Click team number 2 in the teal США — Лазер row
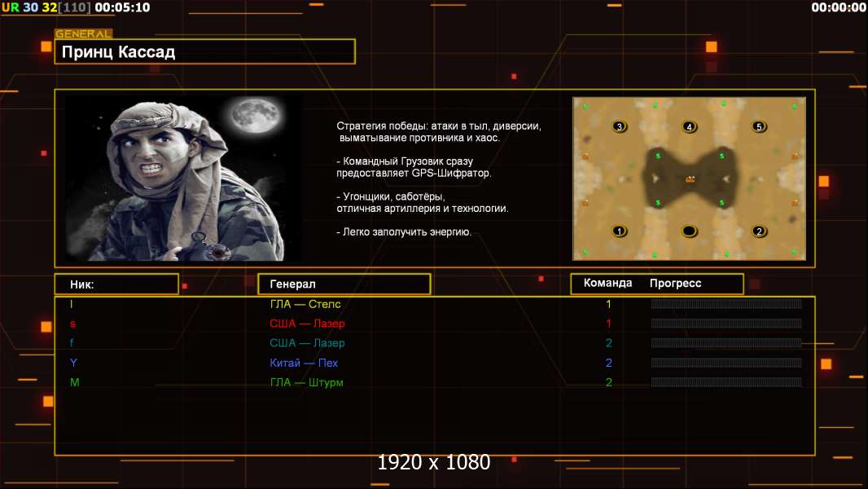The height and width of the screenshot is (489, 868). (x=608, y=343)
